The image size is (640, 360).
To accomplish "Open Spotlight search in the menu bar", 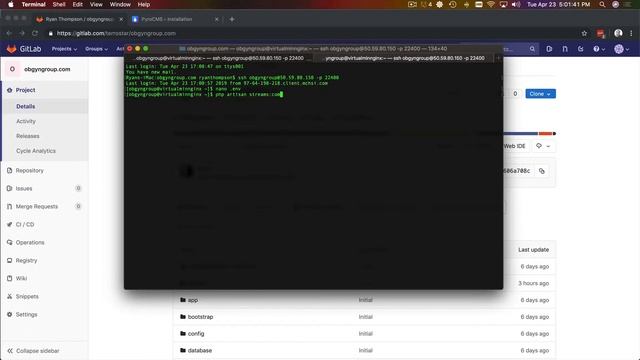I will [x=602, y=4].
